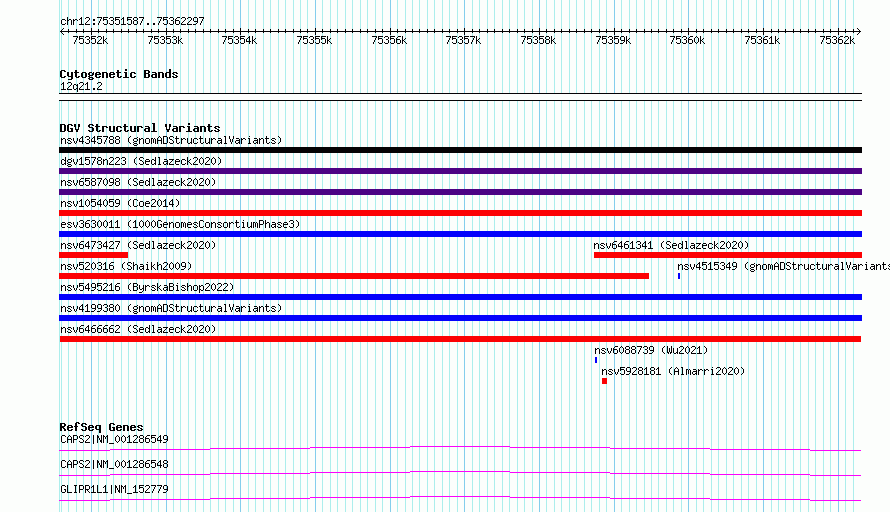Click the cytogenetic band 12q21.2 line
This screenshot has height=512, width=890.
point(460,97)
